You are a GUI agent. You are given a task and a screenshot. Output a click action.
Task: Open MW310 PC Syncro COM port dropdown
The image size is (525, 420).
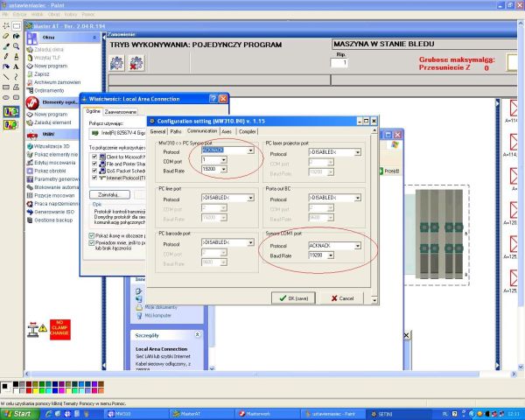[224, 160]
